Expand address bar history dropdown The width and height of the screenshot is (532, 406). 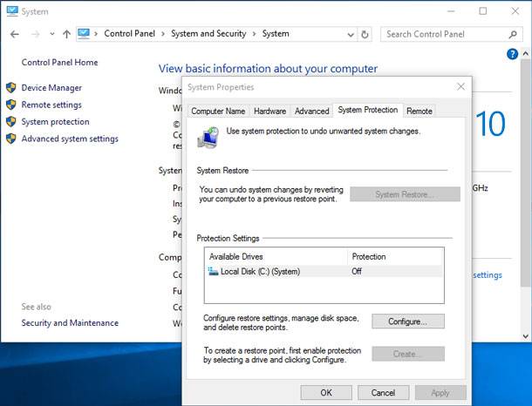351,35
